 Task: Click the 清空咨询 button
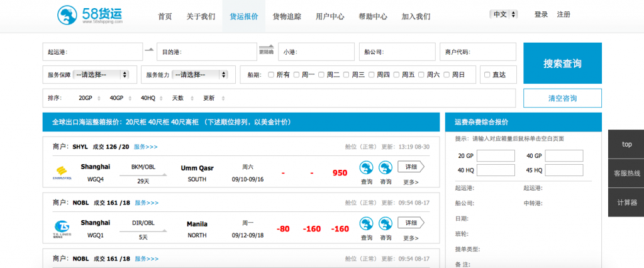[x=562, y=98]
